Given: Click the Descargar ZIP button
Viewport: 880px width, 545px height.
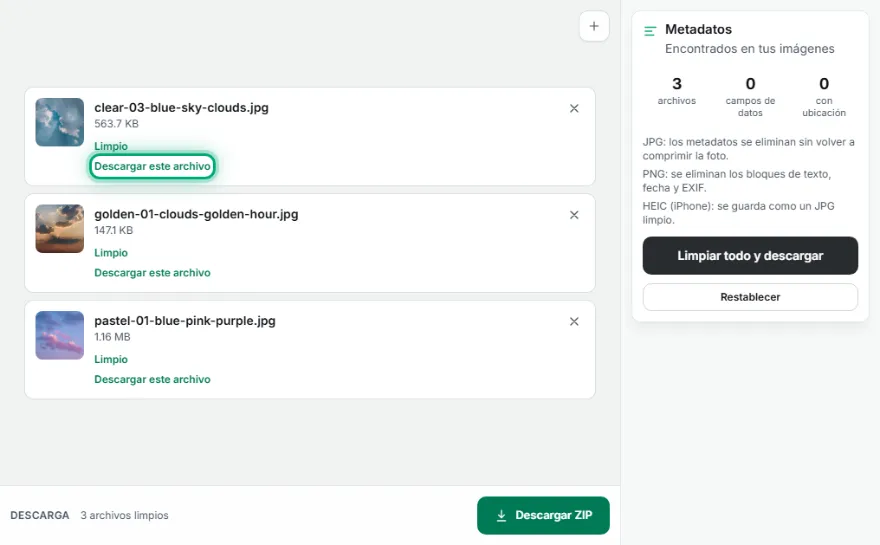Looking at the screenshot, I should point(543,515).
